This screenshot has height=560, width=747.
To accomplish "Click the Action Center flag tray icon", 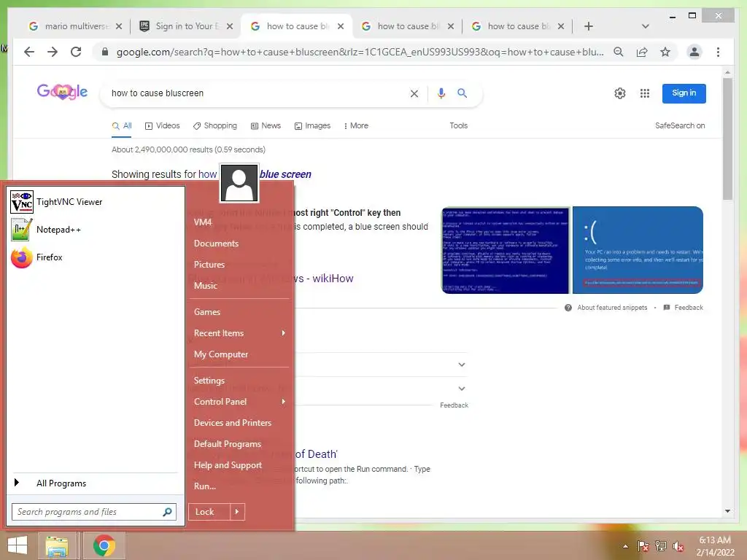I will tap(643, 546).
